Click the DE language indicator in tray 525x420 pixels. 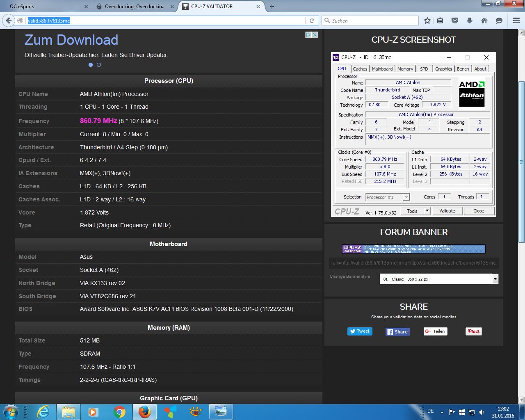[431, 411]
